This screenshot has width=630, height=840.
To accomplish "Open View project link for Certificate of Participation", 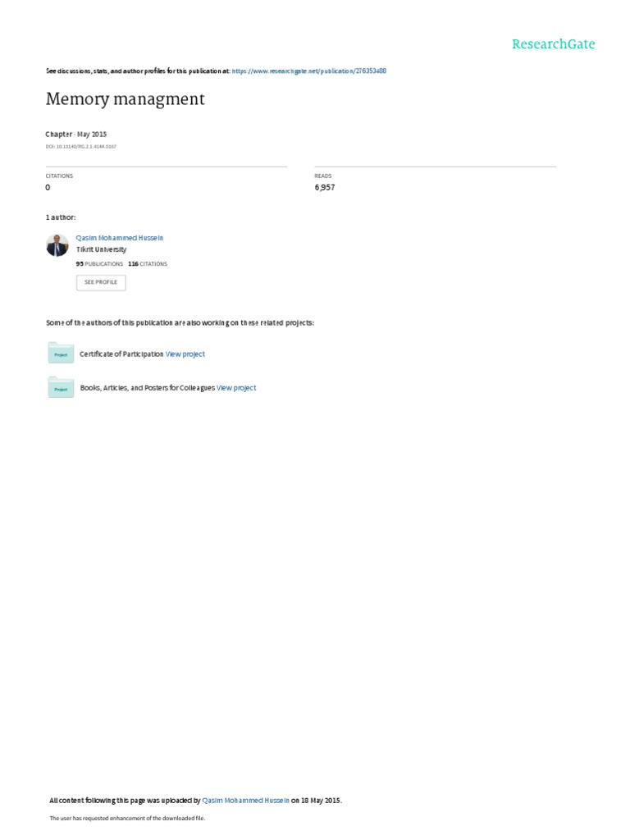I will pyautogui.click(x=185, y=354).
